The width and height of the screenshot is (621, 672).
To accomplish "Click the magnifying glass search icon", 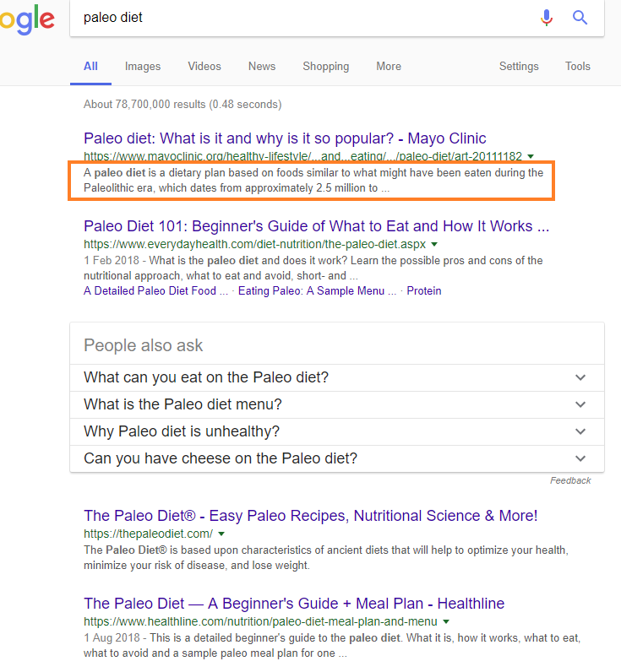I will (x=580, y=18).
